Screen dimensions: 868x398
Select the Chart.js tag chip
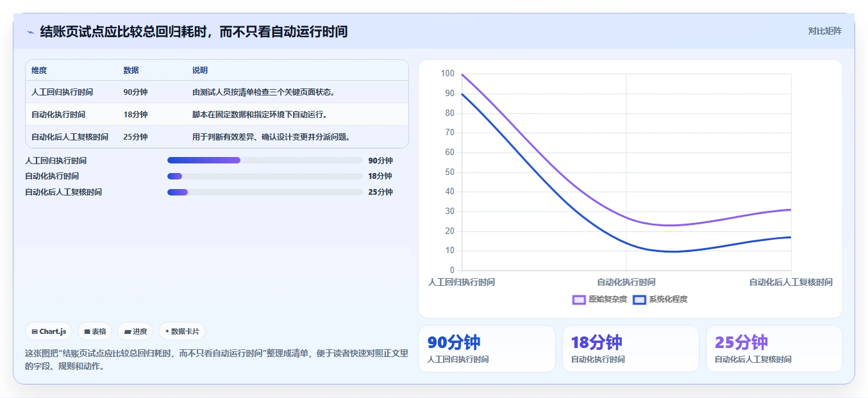click(49, 331)
